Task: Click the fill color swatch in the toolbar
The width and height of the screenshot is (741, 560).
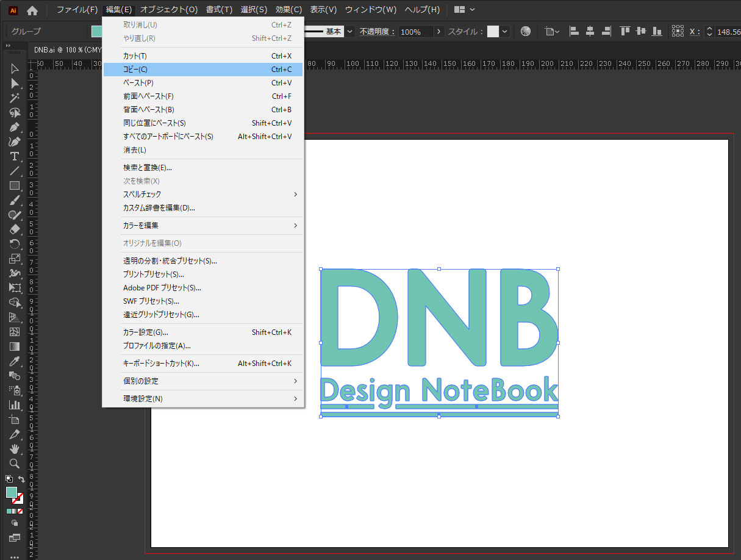Action: (12, 492)
